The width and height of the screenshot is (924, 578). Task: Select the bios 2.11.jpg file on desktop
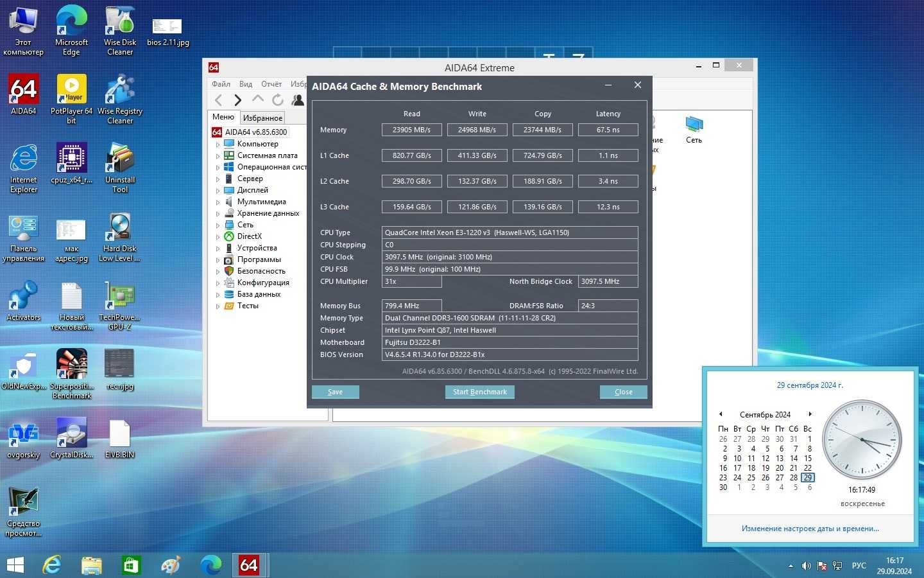167,31
